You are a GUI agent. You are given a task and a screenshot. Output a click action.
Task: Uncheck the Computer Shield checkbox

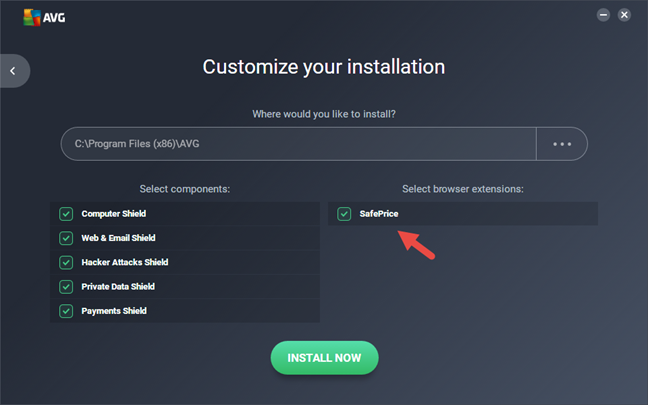[x=66, y=214]
